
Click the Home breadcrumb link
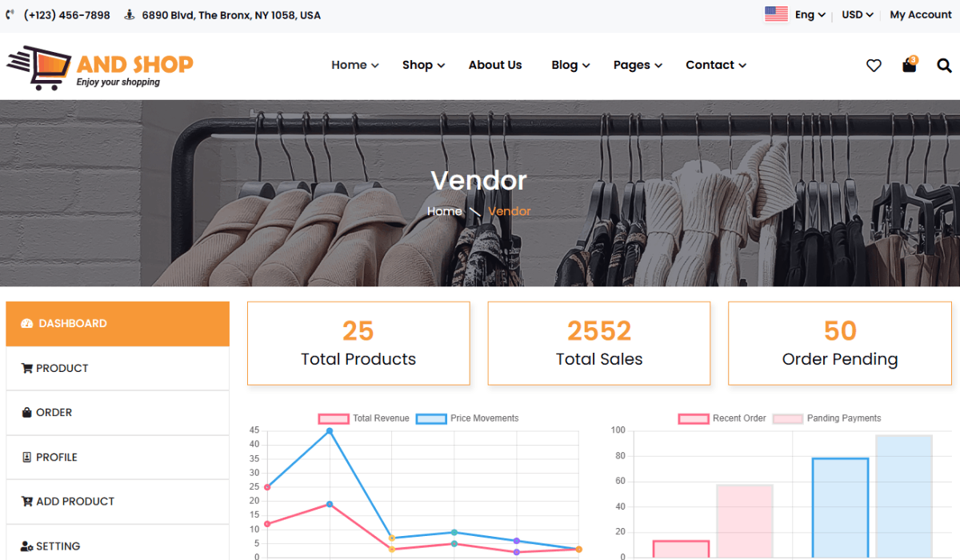pos(444,211)
